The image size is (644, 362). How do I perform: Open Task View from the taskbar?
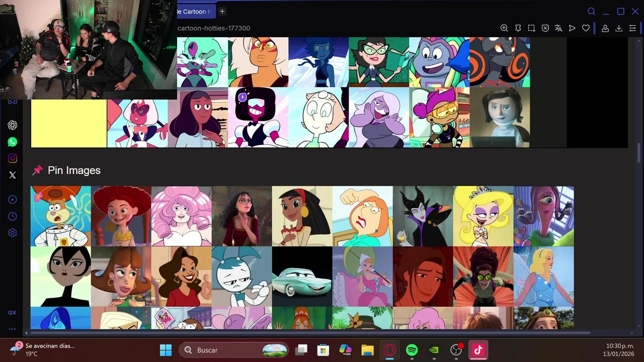coord(301,350)
